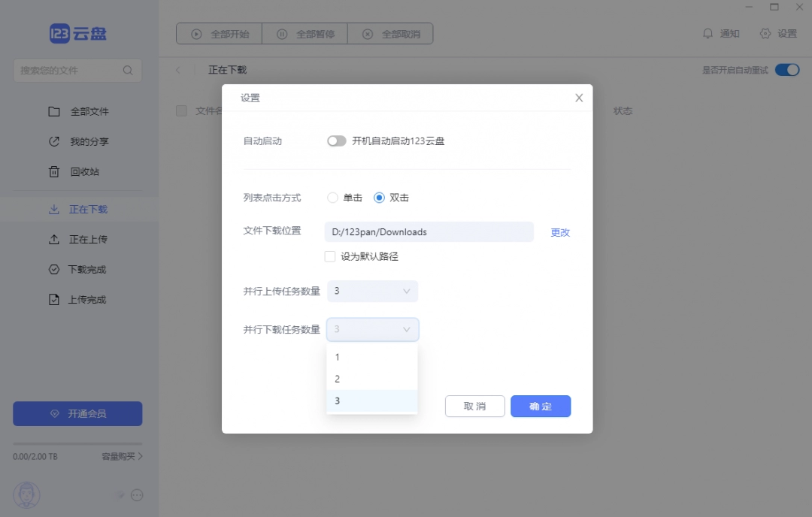Enable 开机自动启动123云盘 startup toggle
The width and height of the screenshot is (812, 517).
[x=336, y=141]
